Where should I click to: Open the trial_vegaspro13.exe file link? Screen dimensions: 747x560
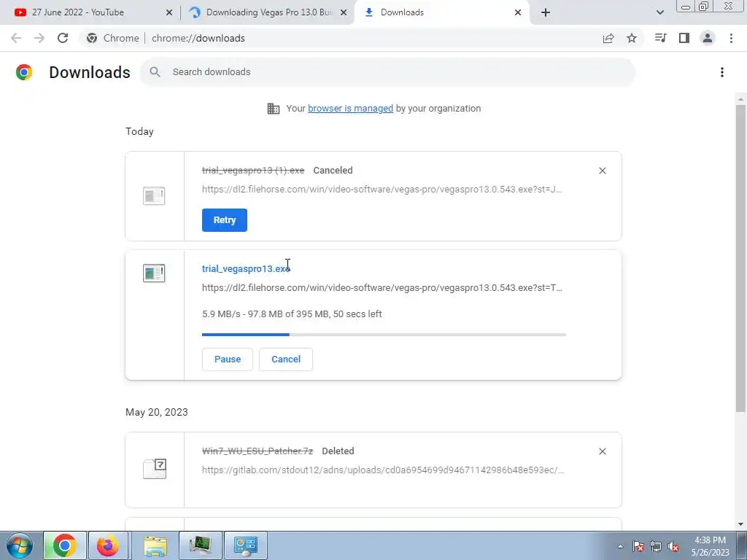pos(246,268)
